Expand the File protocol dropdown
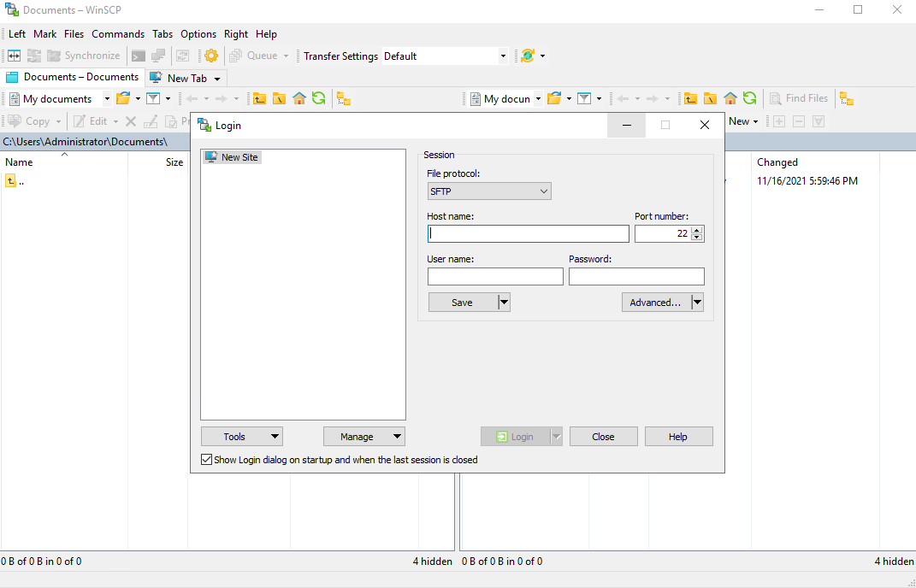 (489, 191)
